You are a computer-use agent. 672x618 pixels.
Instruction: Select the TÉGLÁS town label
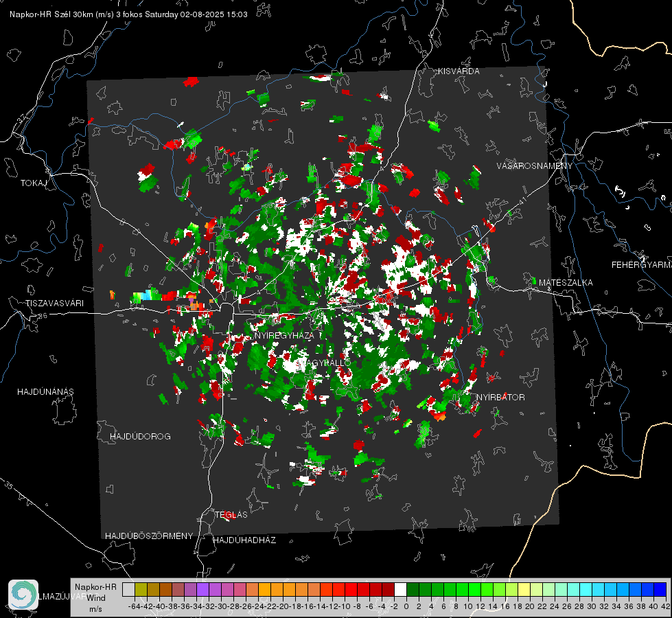click(231, 514)
